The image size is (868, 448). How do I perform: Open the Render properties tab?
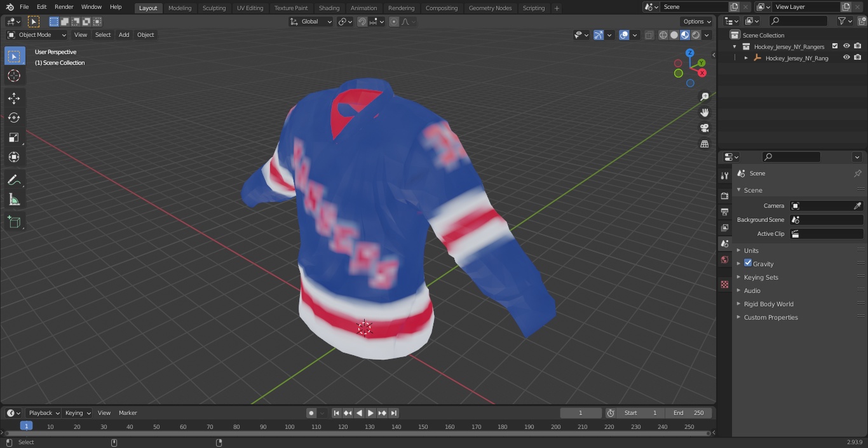point(724,196)
